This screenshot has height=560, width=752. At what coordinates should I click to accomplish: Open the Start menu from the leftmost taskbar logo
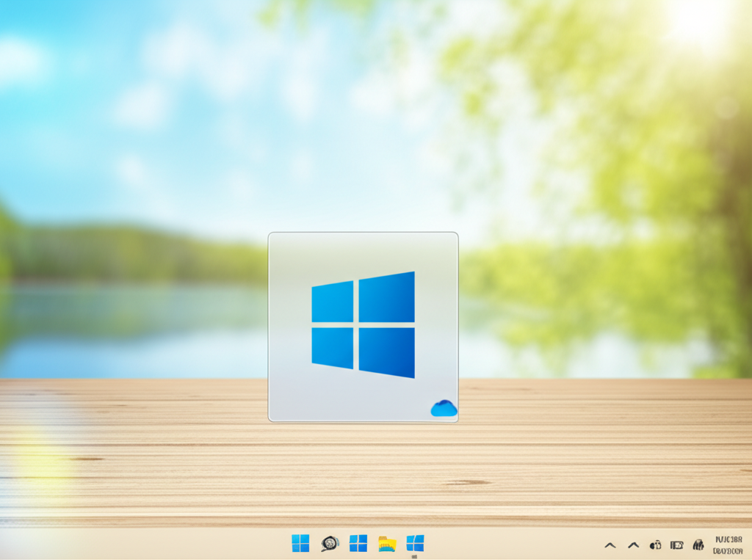click(x=300, y=543)
